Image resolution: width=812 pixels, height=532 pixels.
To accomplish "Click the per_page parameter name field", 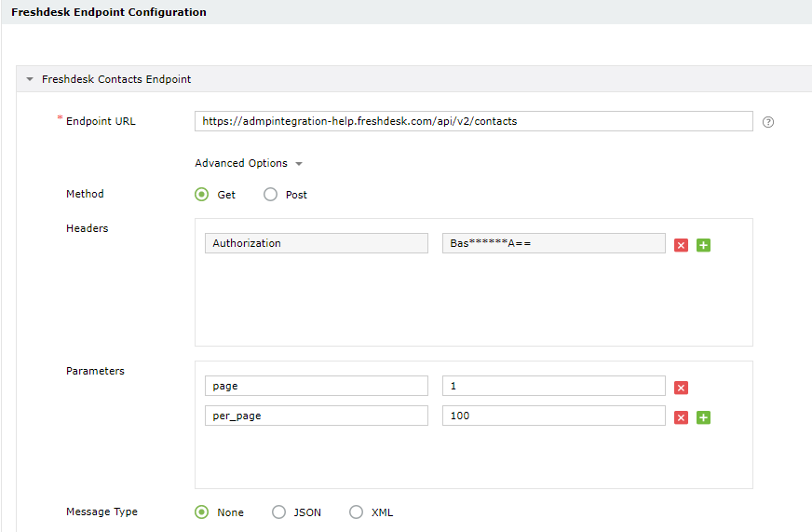I will click(316, 416).
